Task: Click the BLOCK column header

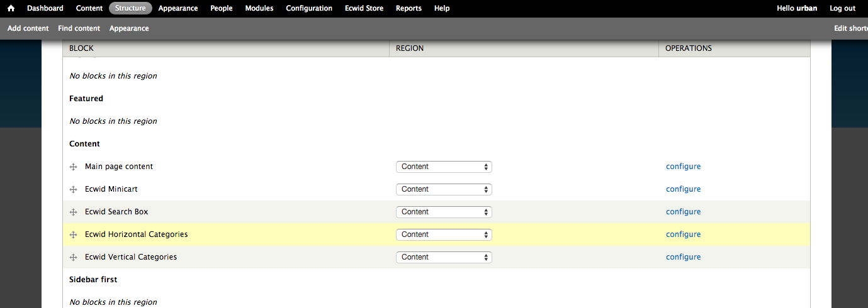Action: [x=81, y=48]
